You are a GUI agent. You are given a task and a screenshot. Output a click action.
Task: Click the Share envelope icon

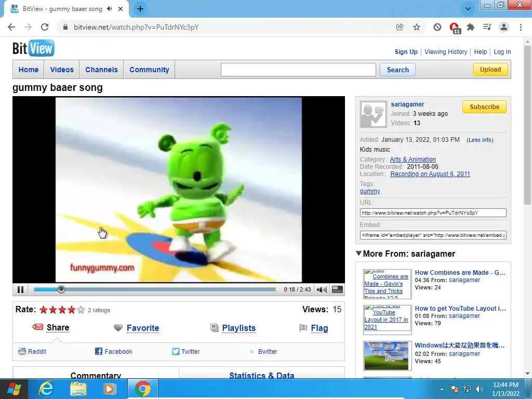point(37,327)
